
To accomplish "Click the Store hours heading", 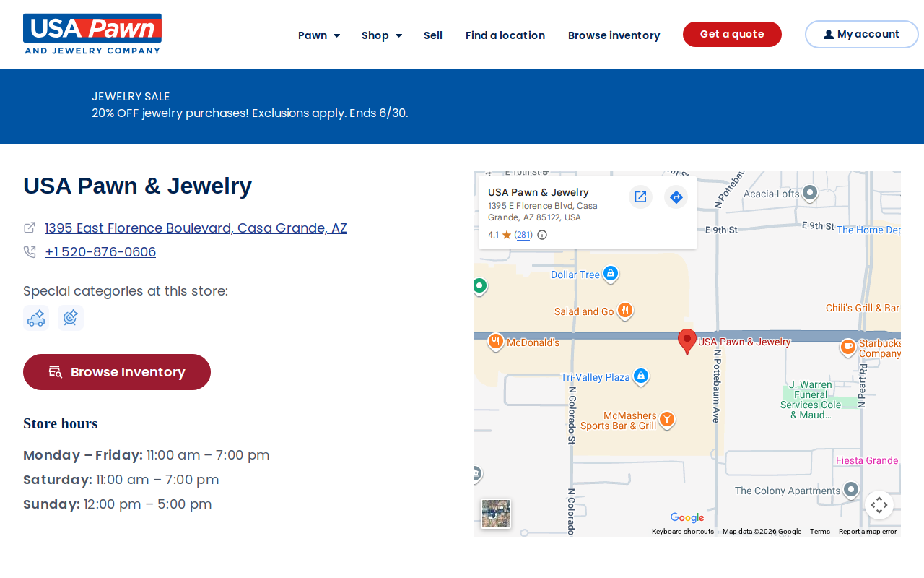I will point(61,423).
